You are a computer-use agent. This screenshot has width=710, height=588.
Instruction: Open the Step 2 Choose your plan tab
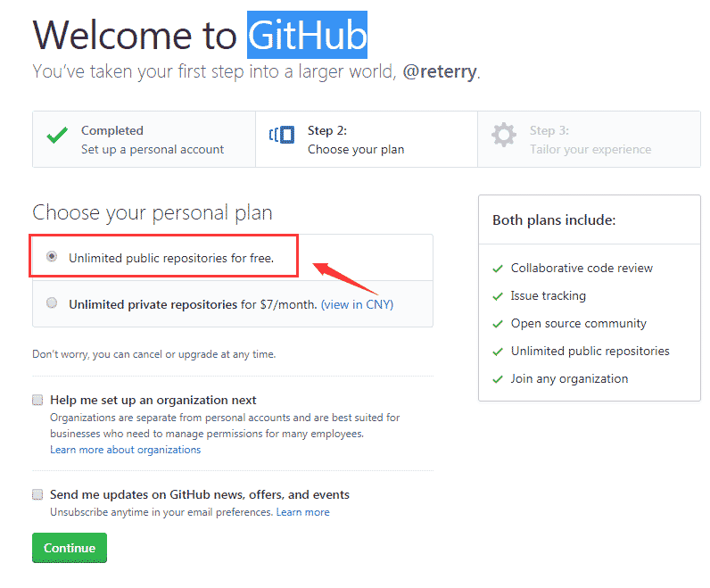point(367,139)
